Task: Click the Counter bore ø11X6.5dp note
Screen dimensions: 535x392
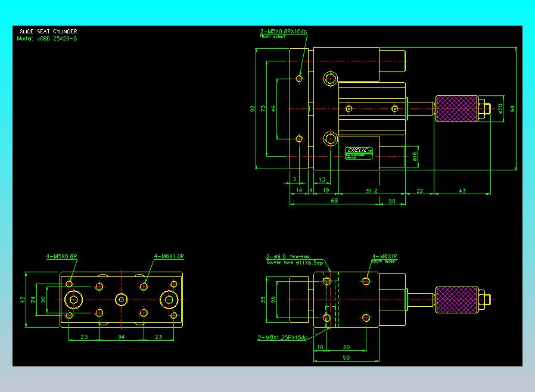Action: [295, 263]
